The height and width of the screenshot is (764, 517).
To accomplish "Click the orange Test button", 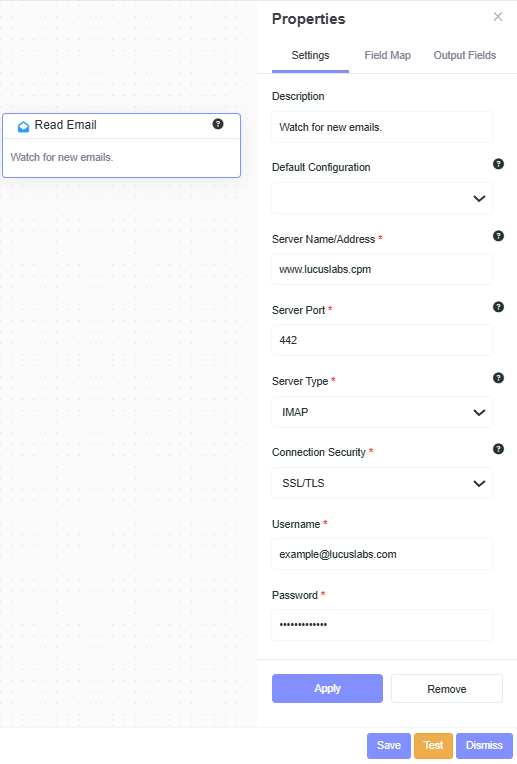I will [433, 745].
